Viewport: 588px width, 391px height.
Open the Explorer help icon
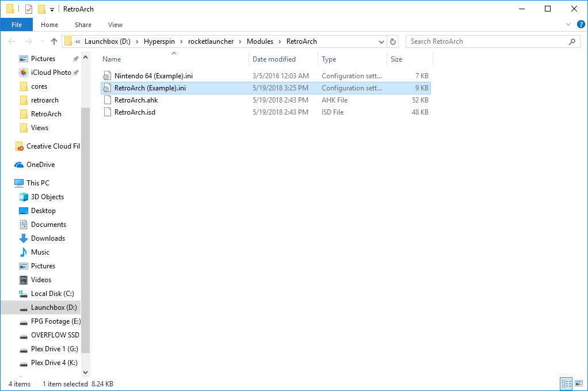coord(581,24)
